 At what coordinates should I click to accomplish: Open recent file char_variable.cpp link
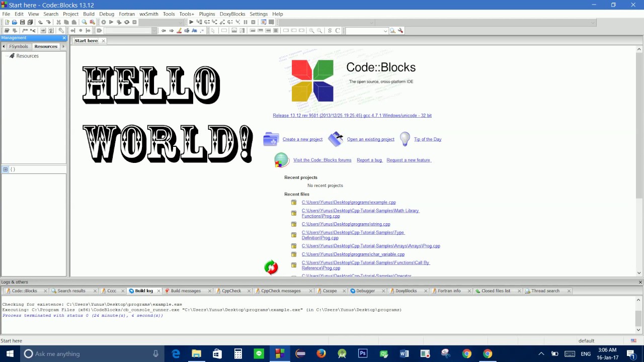[x=353, y=254]
